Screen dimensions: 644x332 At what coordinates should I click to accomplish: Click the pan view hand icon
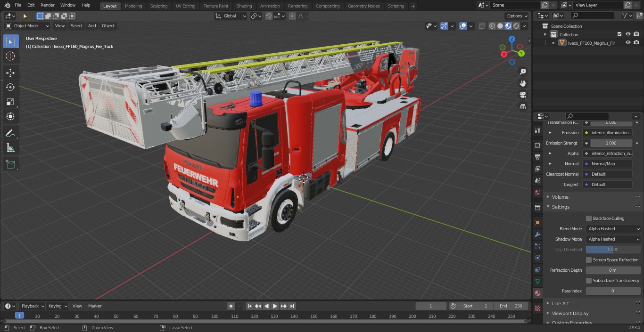[x=523, y=83]
